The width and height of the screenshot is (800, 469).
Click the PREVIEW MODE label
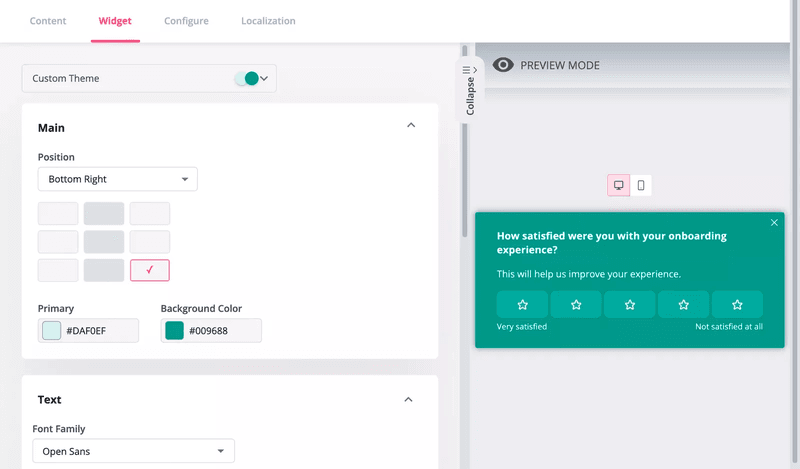(560, 65)
